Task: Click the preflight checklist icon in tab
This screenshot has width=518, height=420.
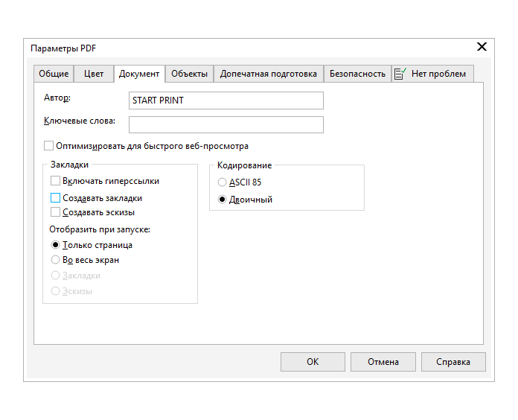Action: 400,74
